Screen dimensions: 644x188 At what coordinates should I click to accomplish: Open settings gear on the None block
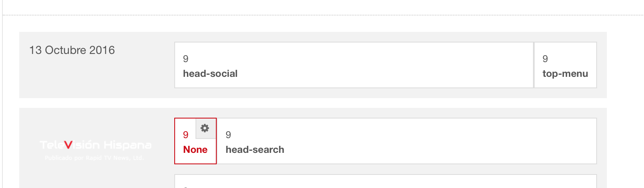click(x=205, y=128)
